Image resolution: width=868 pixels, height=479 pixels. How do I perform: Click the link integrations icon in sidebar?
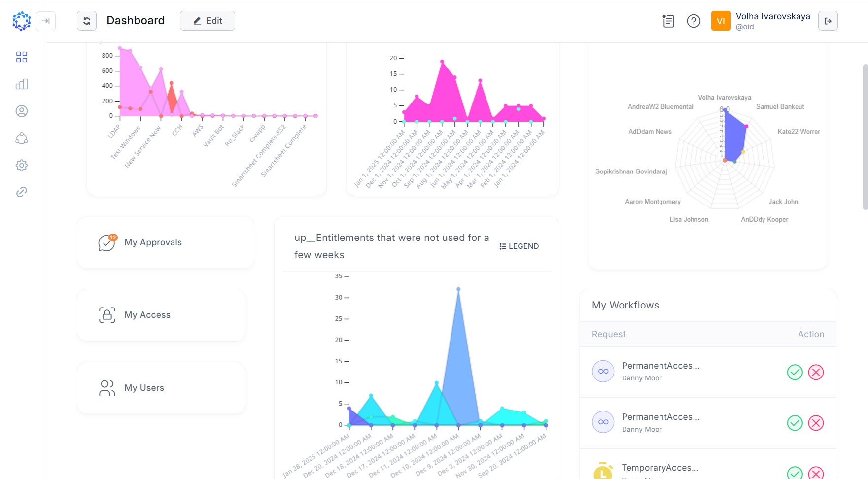pos(21,192)
